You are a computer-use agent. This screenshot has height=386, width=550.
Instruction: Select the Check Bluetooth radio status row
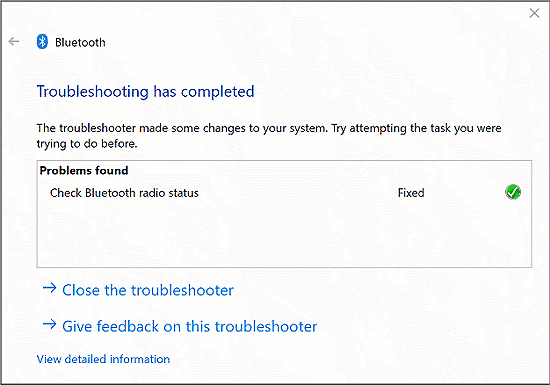[x=284, y=193]
